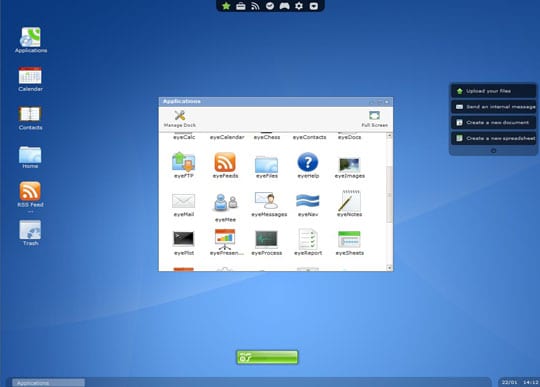Open eyeFiles folder icon
540x387 pixels.
click(267, 164)
